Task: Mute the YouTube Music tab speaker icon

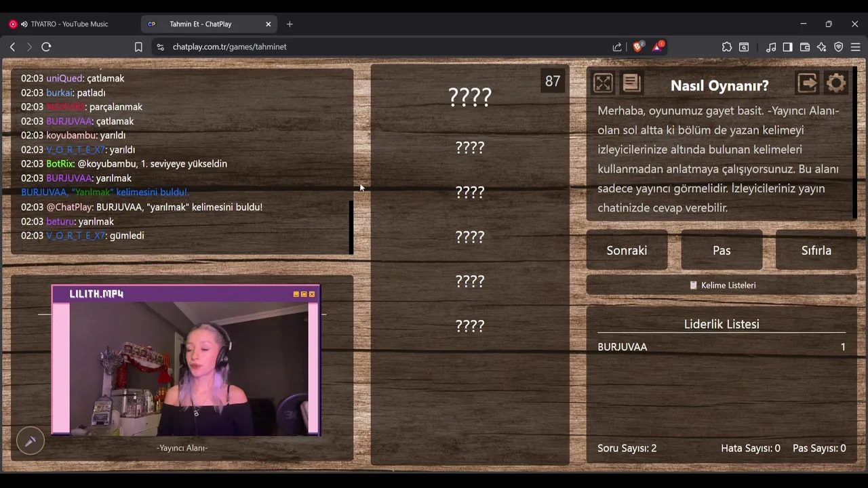Action: click(24, 24)
